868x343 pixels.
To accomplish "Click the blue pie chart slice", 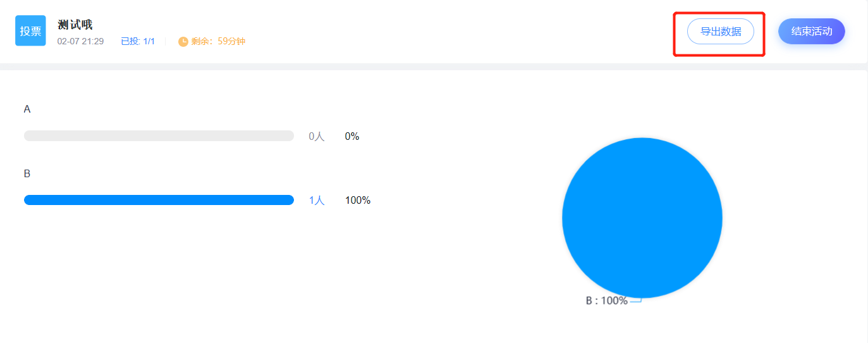I will point(642,218).
